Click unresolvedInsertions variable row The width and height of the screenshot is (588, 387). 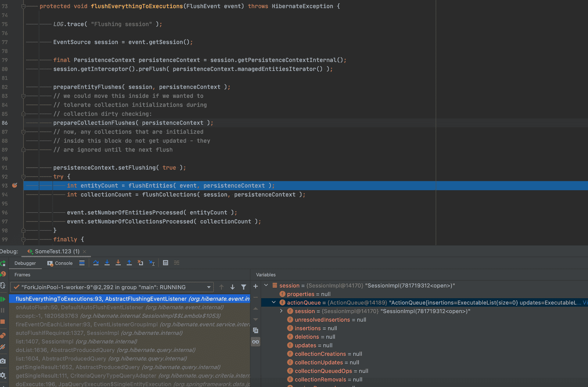424,320
